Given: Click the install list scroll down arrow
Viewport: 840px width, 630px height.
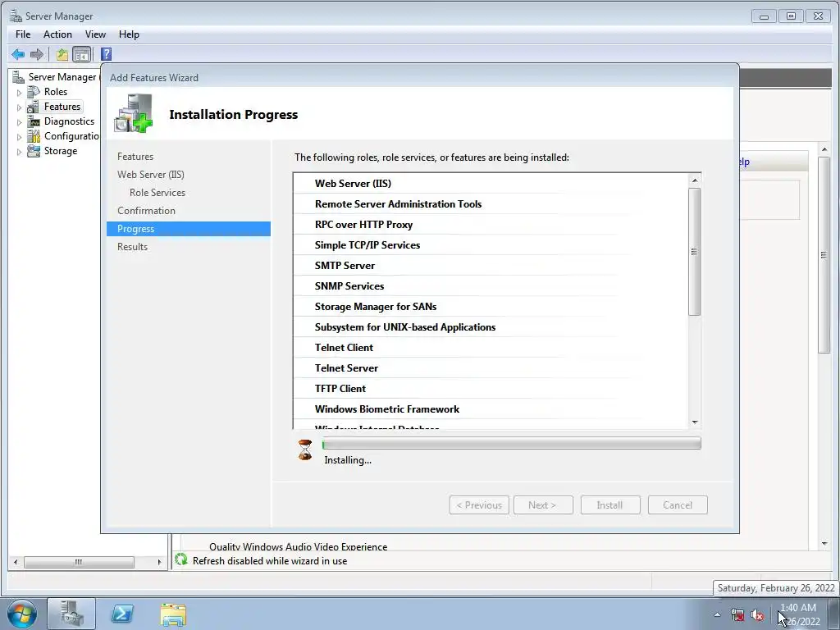Looking at the screenshot, I should (x=695, y=422).
